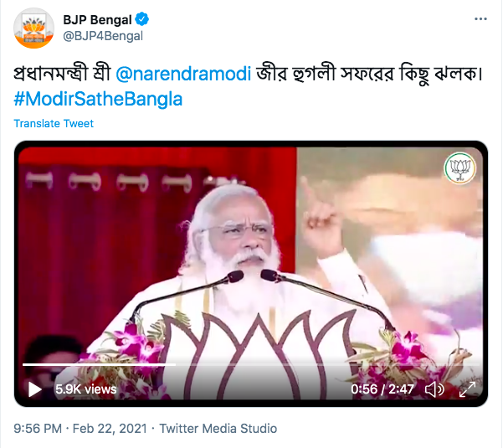The image size is (503, 448).
Task: Open the three-dot more options menu
Action: tap(480, 19)
